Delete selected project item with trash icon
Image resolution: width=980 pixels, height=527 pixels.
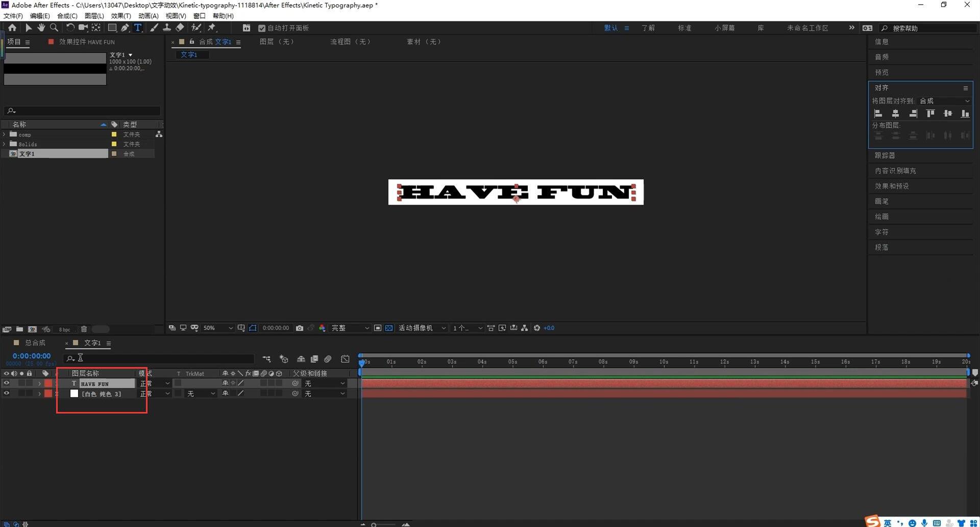click(84, 330)
